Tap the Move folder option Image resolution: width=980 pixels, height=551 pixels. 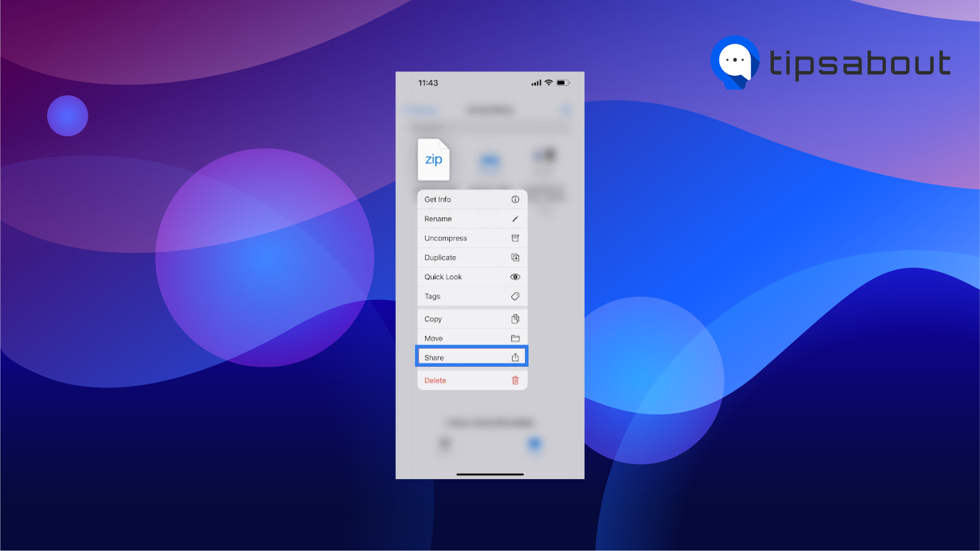pyautogui.click(x=471, y=338)
